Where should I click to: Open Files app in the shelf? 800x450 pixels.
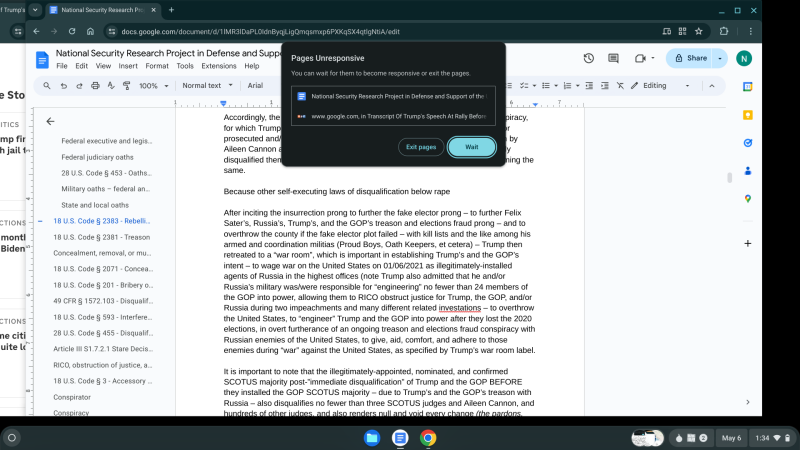(x=372, y=438)
